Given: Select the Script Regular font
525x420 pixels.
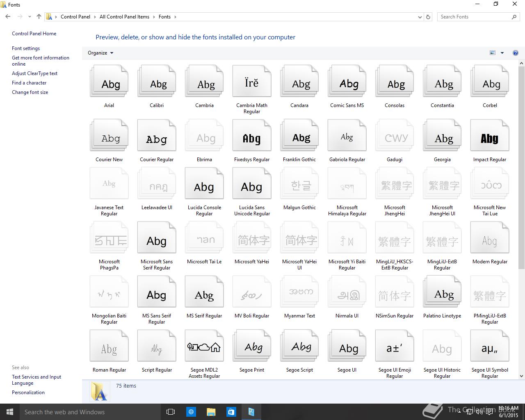Looking at the screenshot, I should click(x=157, y=346).
